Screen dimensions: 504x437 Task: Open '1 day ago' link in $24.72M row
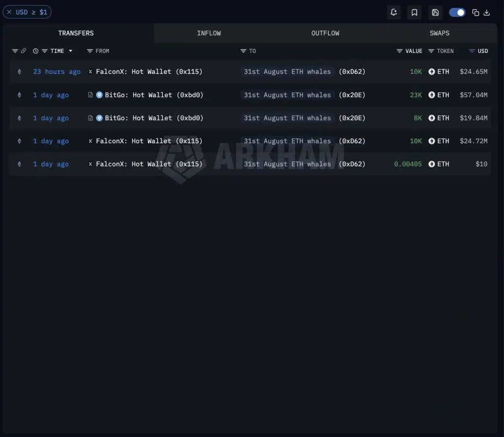point(51,141)
